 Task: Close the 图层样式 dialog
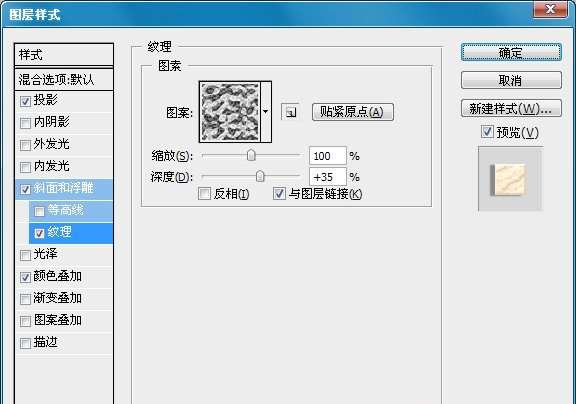pos(550,8)
